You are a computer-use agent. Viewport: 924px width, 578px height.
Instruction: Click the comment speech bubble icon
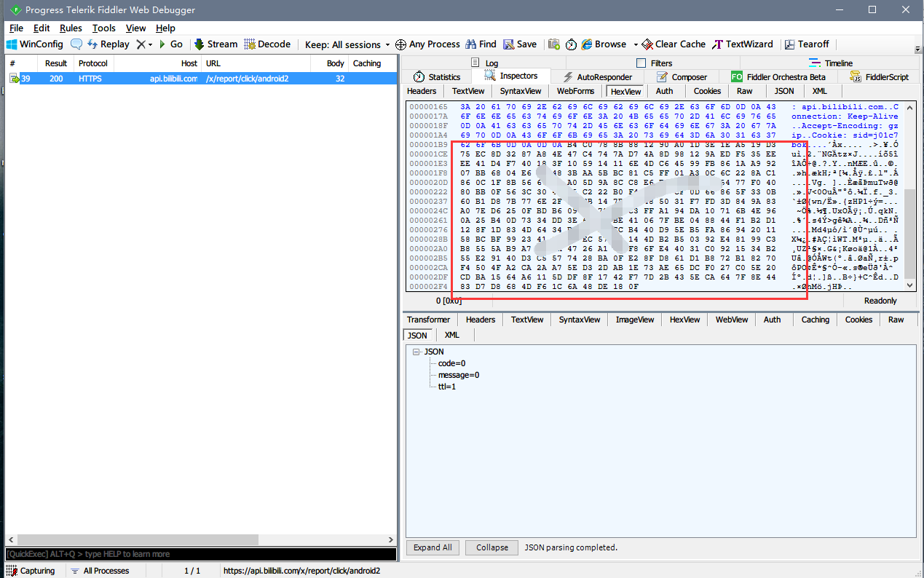76,44
